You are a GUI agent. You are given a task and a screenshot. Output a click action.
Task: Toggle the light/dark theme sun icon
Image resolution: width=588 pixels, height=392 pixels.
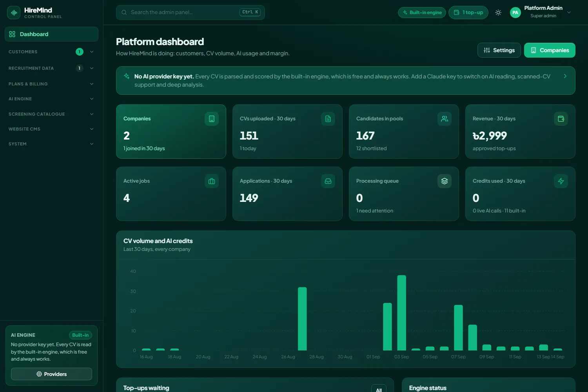click(x=498, y=13)
